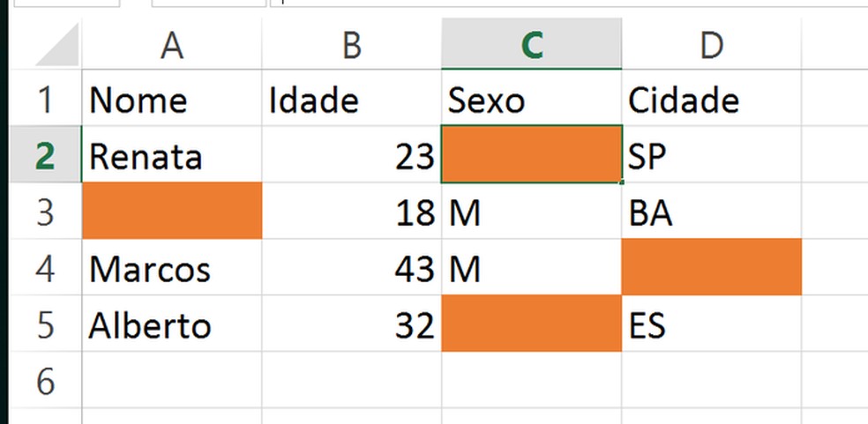This screenshot has height=424, width=868.
Task: Select row 1 header
Action: 45,100
